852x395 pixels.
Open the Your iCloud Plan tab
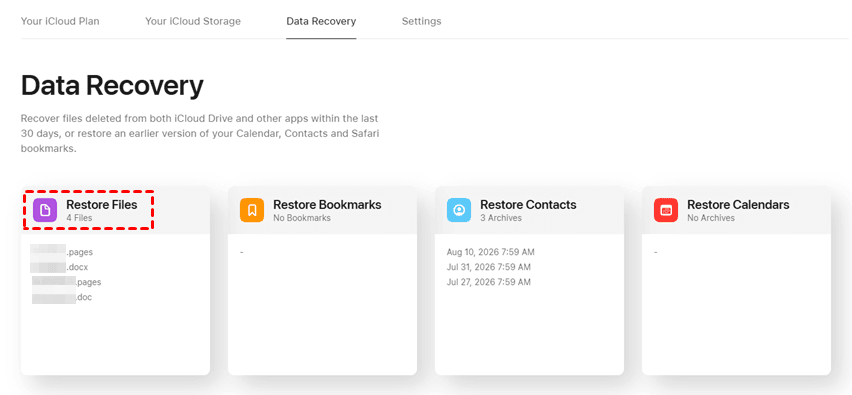[60, 22]
